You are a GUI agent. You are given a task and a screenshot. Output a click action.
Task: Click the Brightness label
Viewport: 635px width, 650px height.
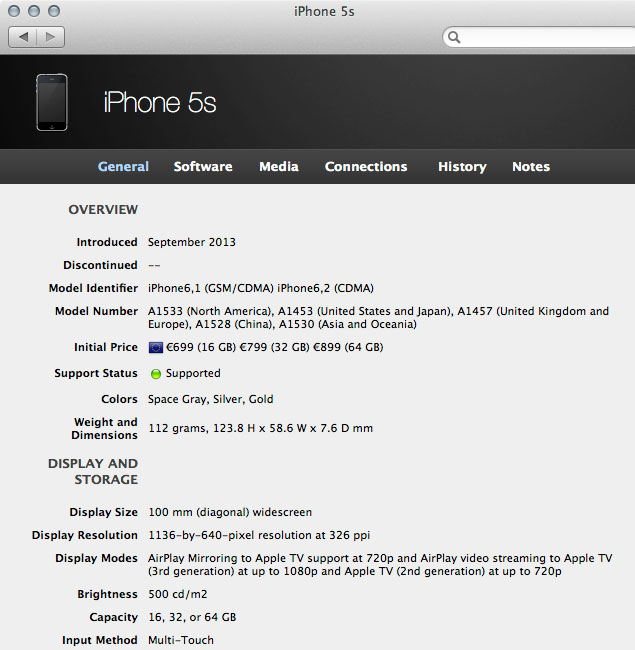click(107, 594)
